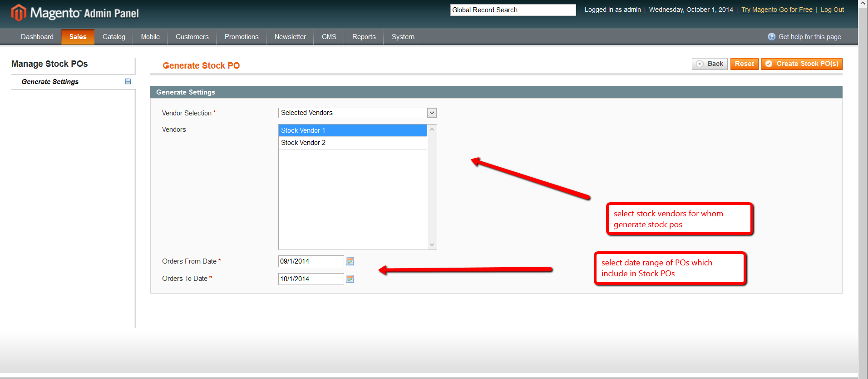This screenshot has height=379, width=868.
Task: Open the System menu
Action: coord(403,37)
